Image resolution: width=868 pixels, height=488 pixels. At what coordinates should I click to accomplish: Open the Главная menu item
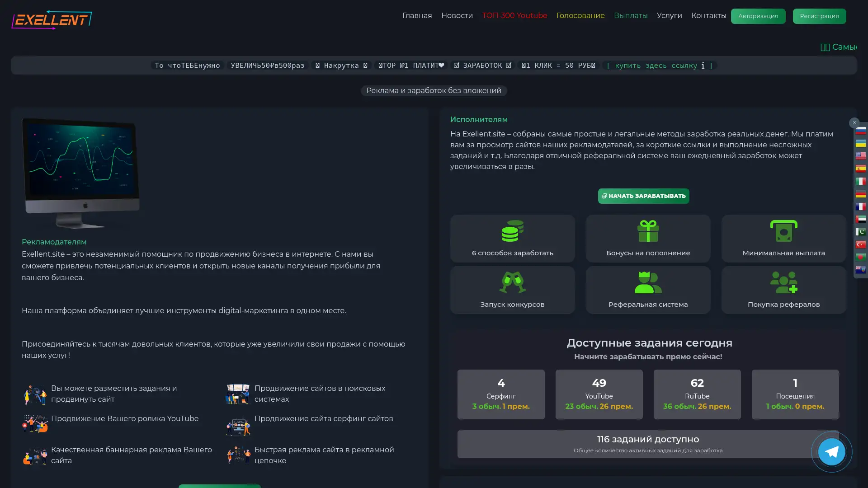[x=417, y=16]
